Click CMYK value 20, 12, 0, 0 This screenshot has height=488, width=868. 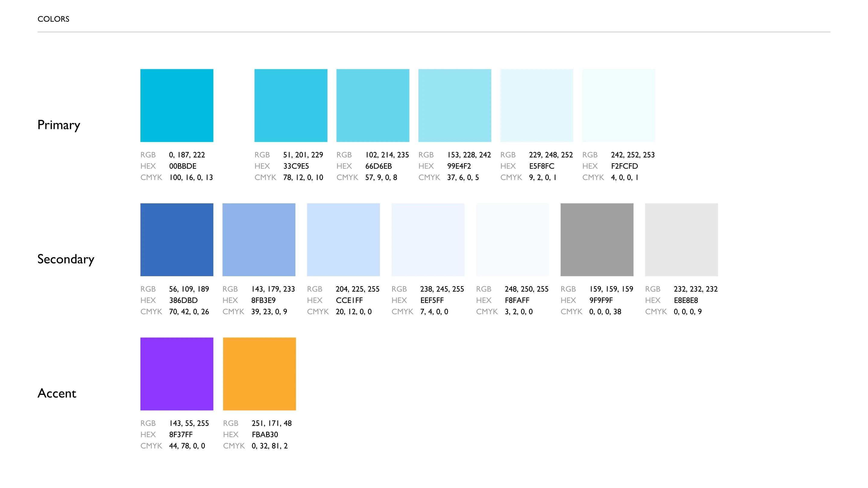(354, 311)
